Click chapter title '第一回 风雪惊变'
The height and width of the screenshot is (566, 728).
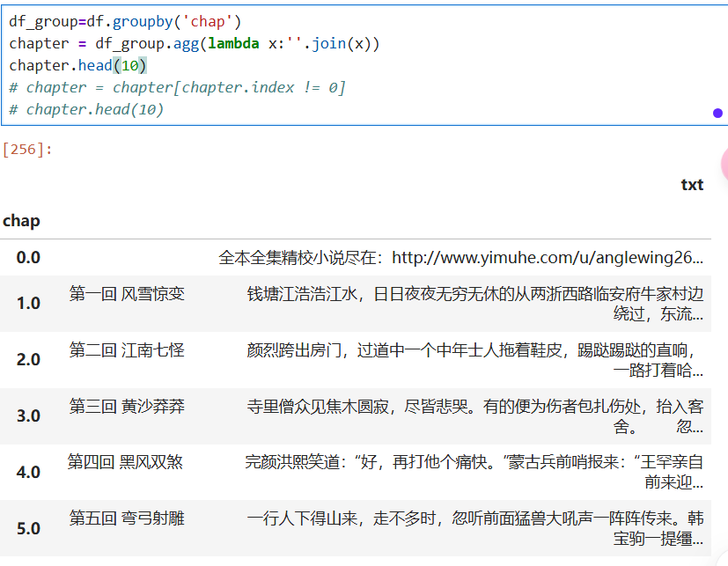coord(127,294)
